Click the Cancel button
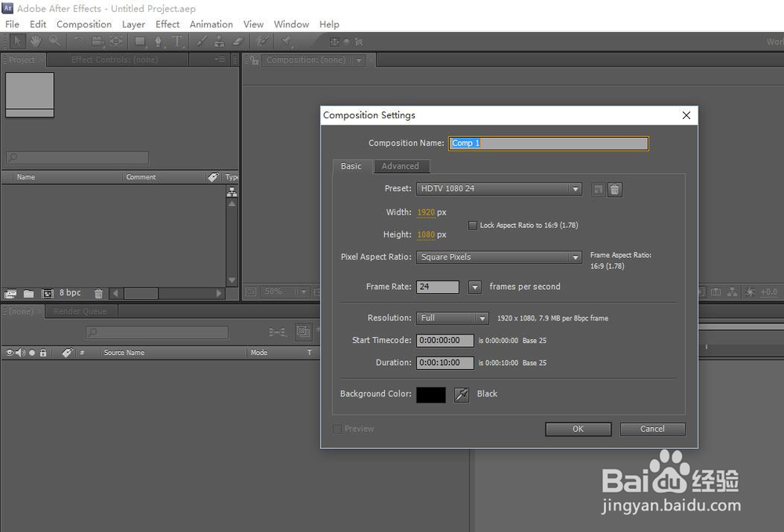 pyautogui.click(x=652, y=429)
